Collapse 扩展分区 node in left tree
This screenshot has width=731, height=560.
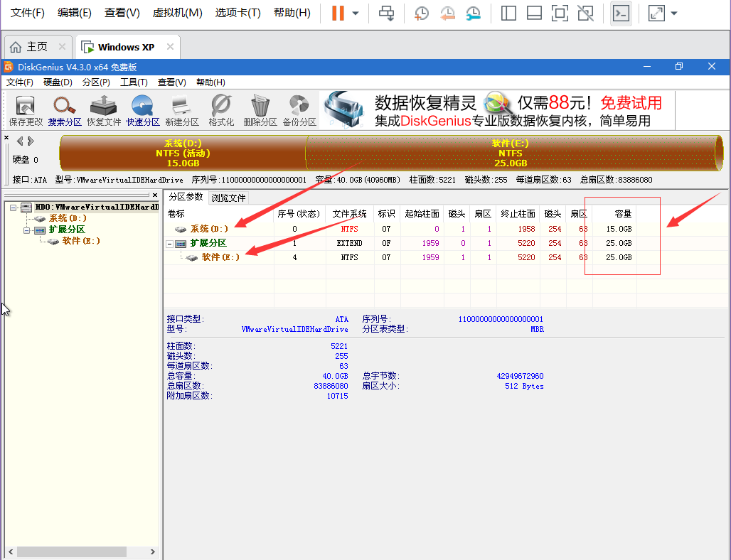click(x=26, y=230)
